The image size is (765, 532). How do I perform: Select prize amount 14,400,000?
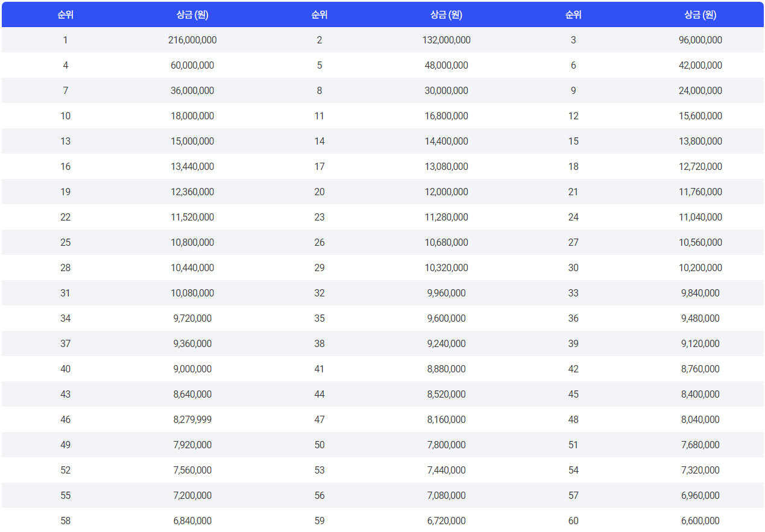446,141
